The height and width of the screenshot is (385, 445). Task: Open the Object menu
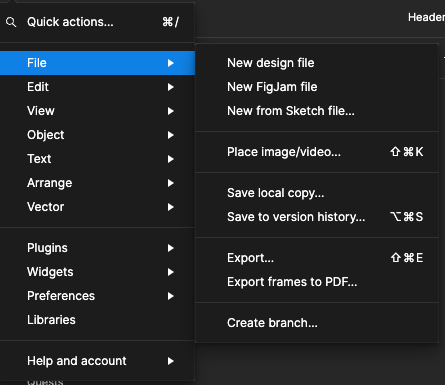(97, 135)
